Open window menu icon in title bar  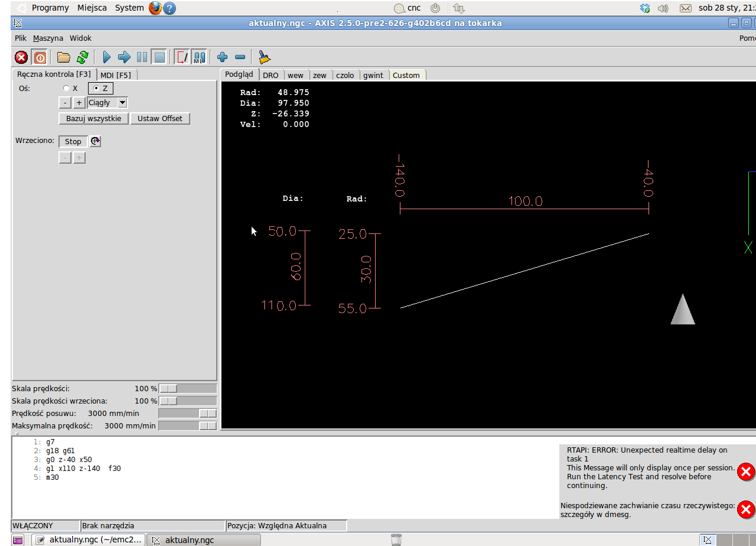tap(18, 23)
